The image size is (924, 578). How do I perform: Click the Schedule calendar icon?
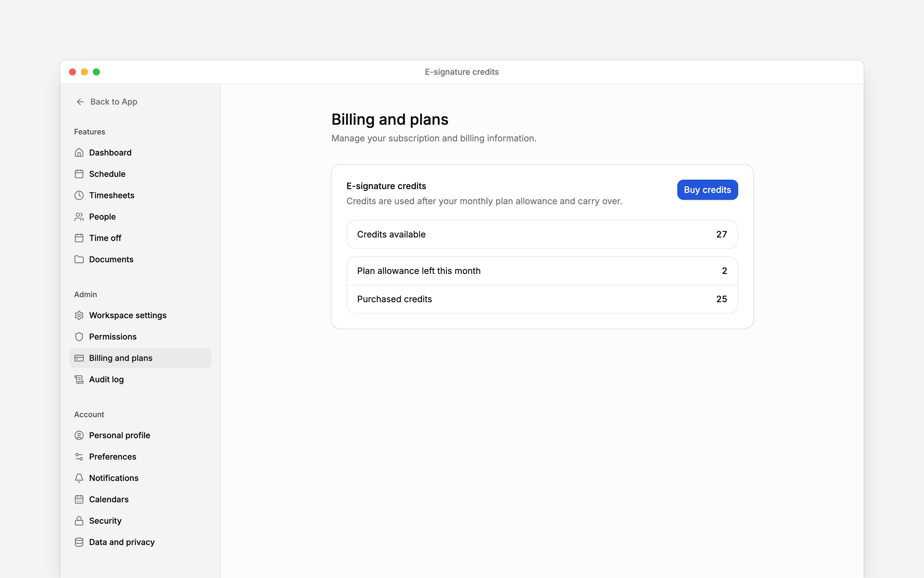[79, 174]
